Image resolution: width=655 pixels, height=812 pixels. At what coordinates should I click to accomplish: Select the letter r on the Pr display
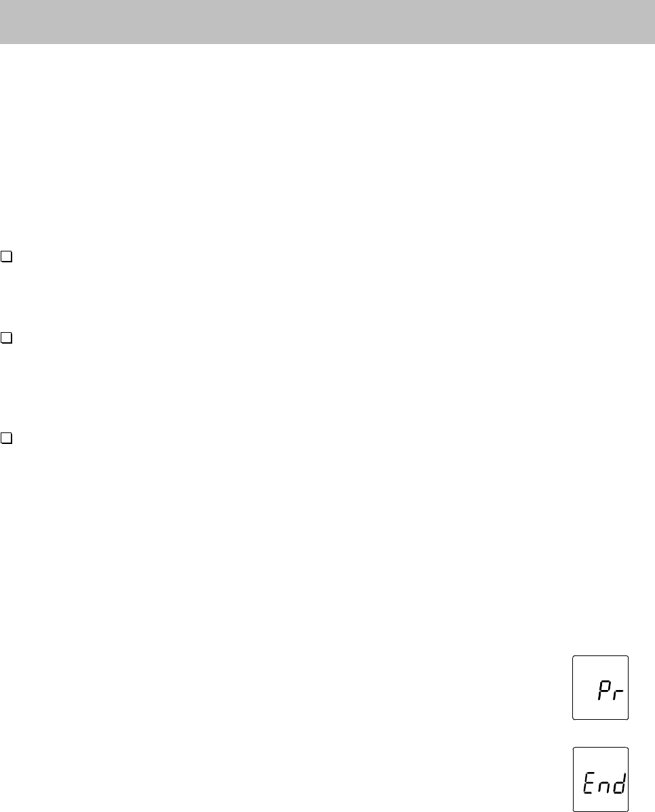[x=618, y=694]
